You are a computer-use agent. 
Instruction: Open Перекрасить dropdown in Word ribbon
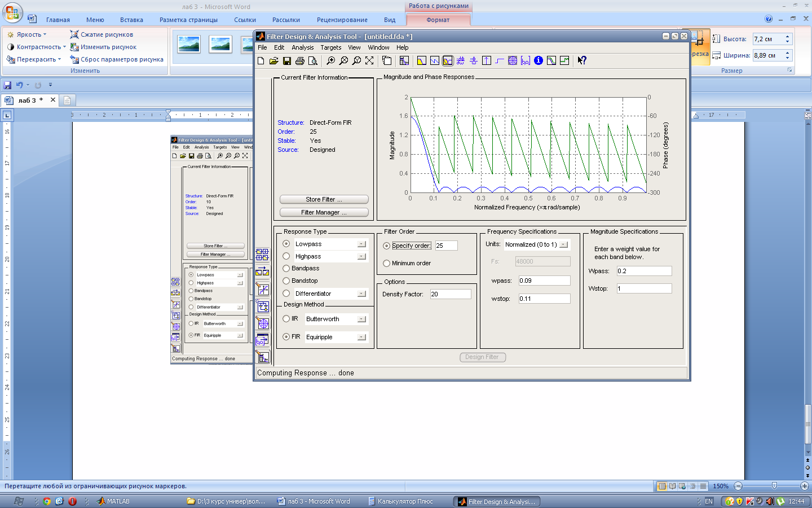(34, 59)
